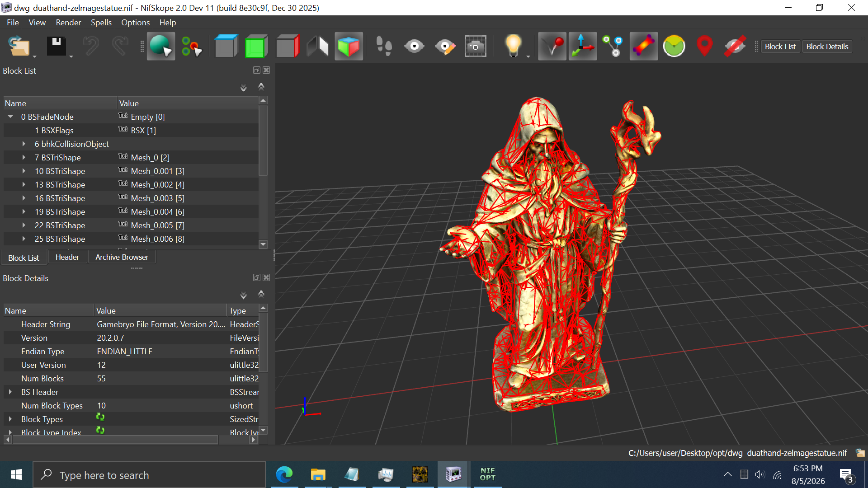The image size is (868, 488).
Task: Open the Save button dropdown arrow
Action: point(71,56)
